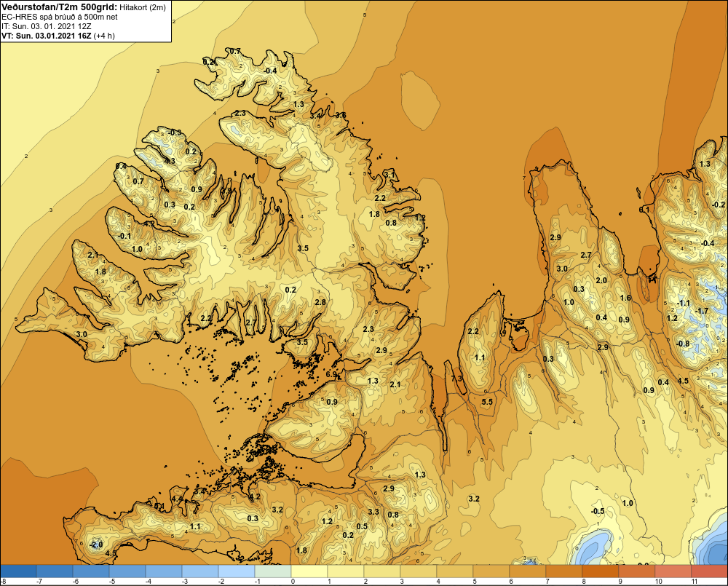Click the "Hitakort (2m)" header label
Viewport: 728px width, 586px height.
pyautogui.click(x=143, y=7)
